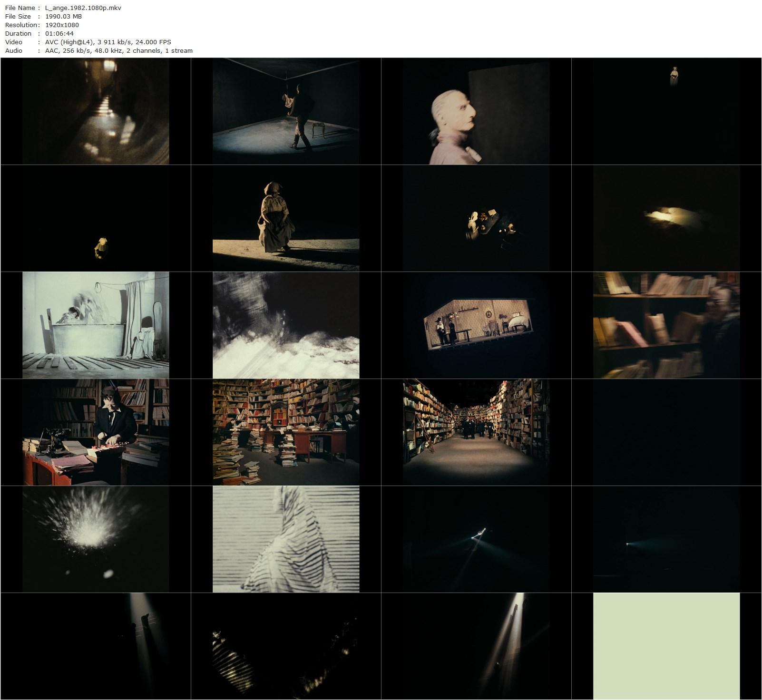Select the blurred bookshelf thumbnail
This screenshot has width=762, height=700.
(x=666, y=325)
